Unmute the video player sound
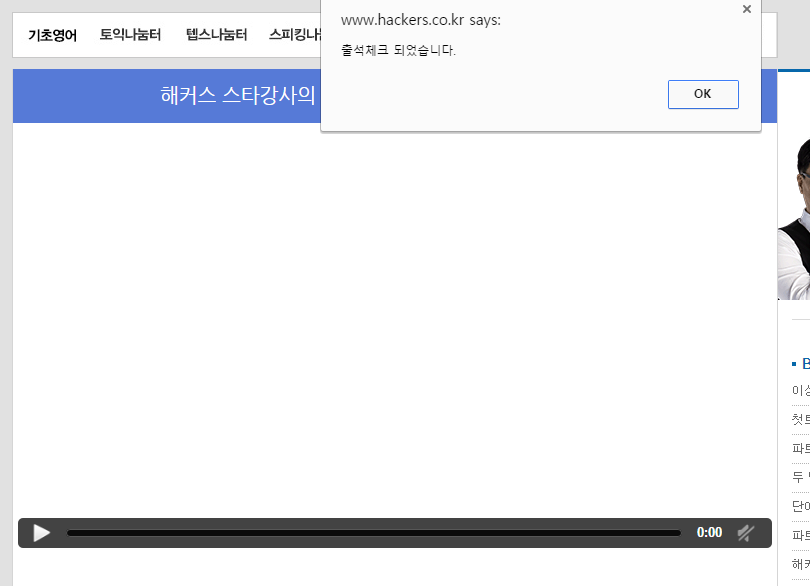810x586 pixels. (745, 533)
